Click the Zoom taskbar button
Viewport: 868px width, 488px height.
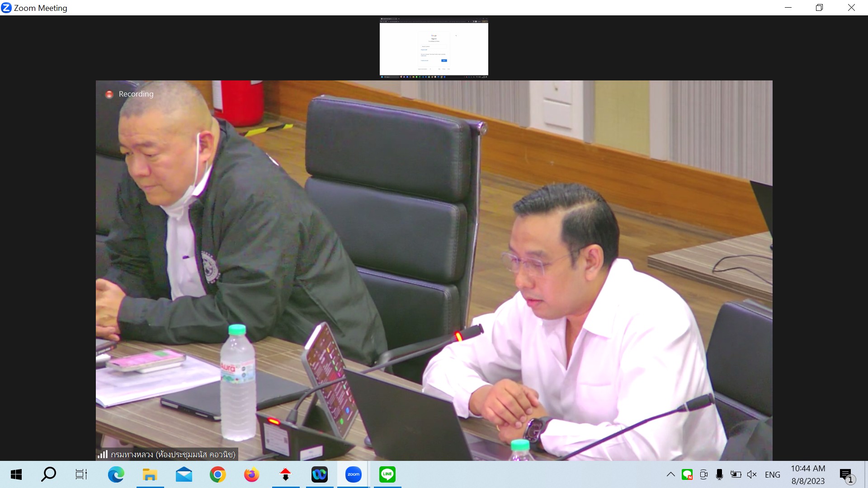(x=353, y=474)
